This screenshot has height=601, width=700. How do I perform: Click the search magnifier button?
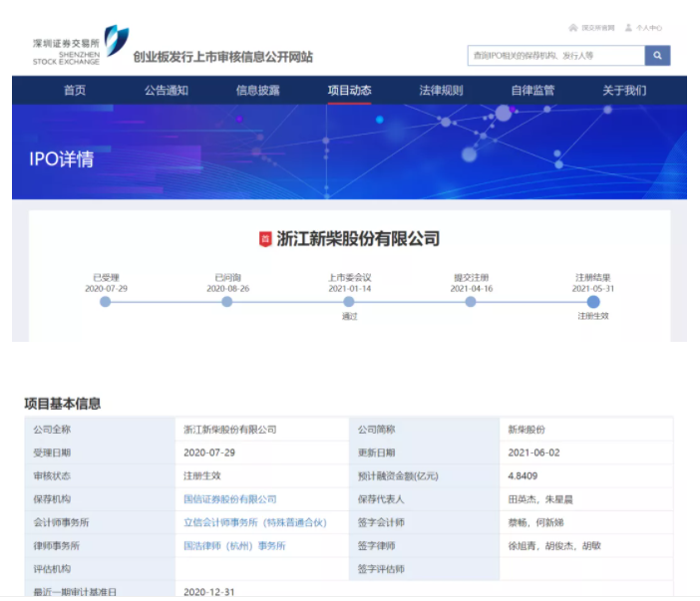point(657,56)
